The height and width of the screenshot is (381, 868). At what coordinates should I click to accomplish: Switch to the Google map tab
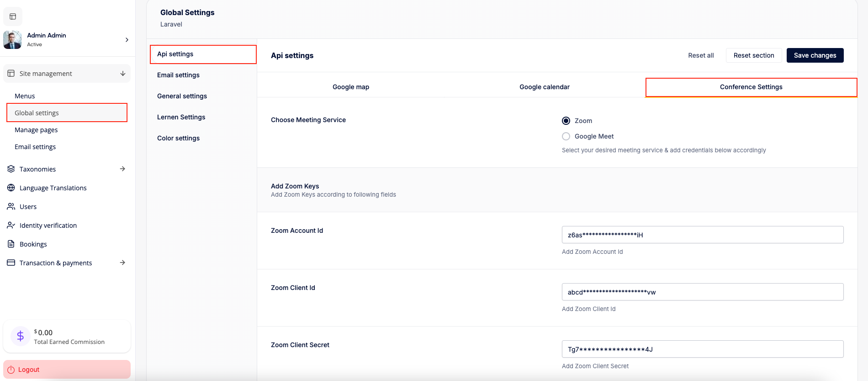click(350, 87)
